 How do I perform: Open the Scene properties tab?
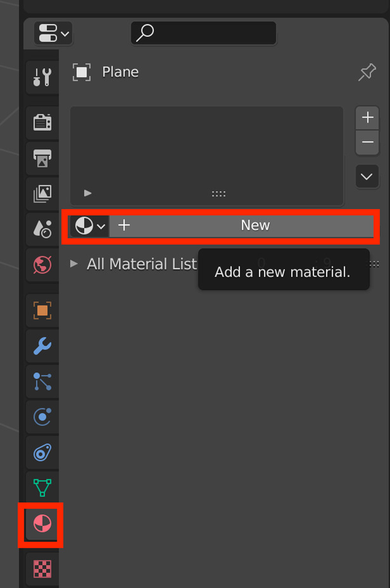pos(42,229)
